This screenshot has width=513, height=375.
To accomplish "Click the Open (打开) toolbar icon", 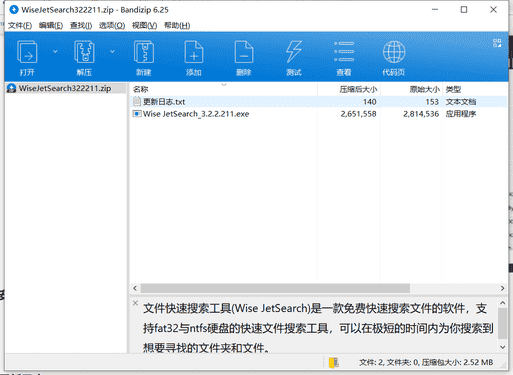I will click(x=27, y=52).
